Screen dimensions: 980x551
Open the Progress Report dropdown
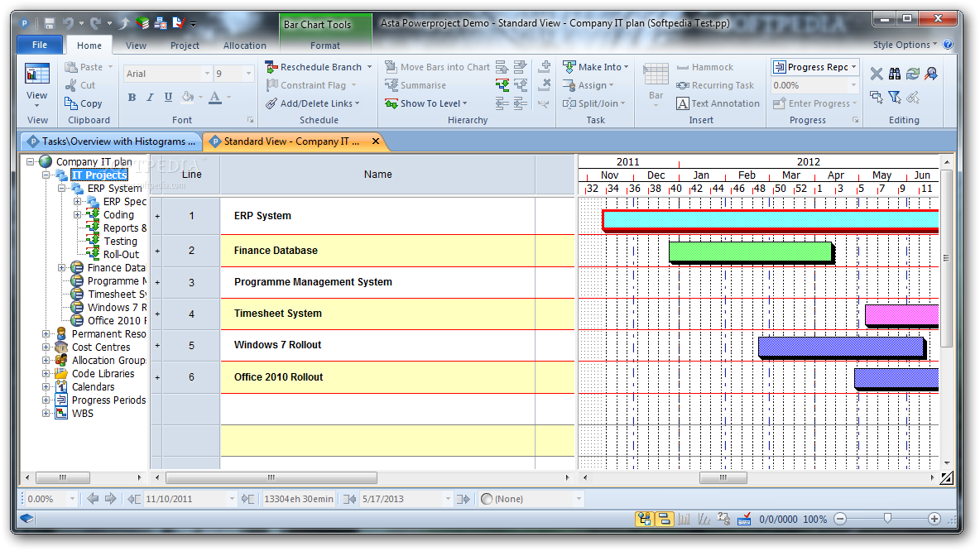coord(853,67)
